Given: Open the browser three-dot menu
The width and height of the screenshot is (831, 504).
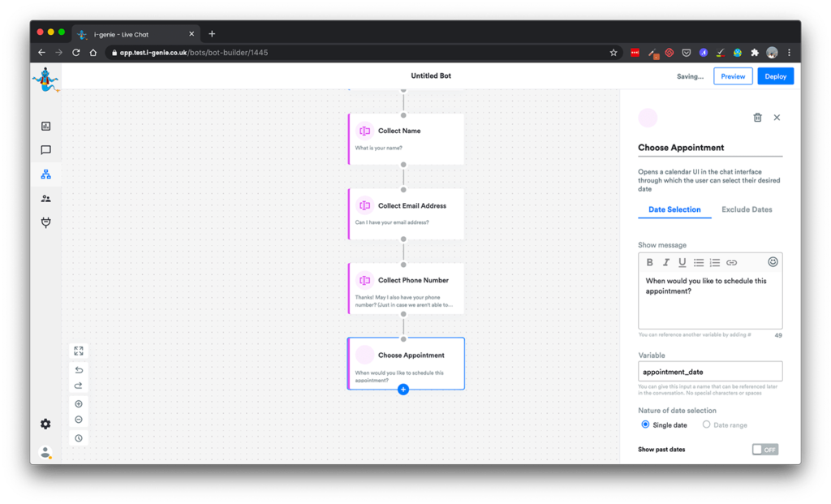Looking at the screenshot, I should click(789, 53).
